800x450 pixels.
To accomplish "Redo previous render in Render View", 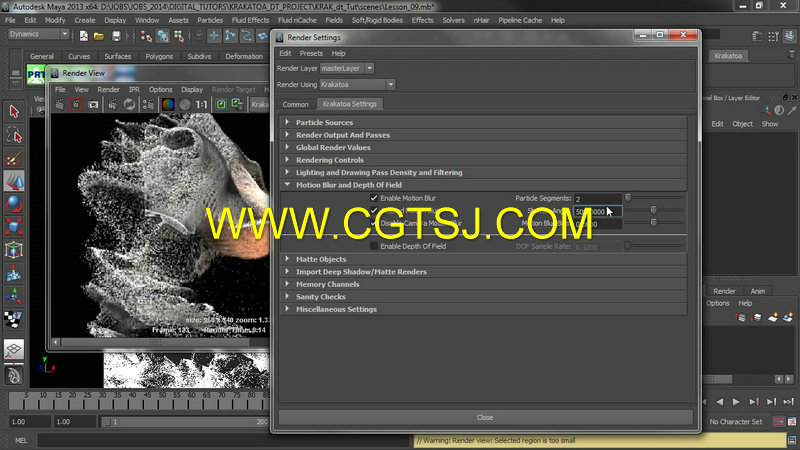I will [x=60, y=105].
